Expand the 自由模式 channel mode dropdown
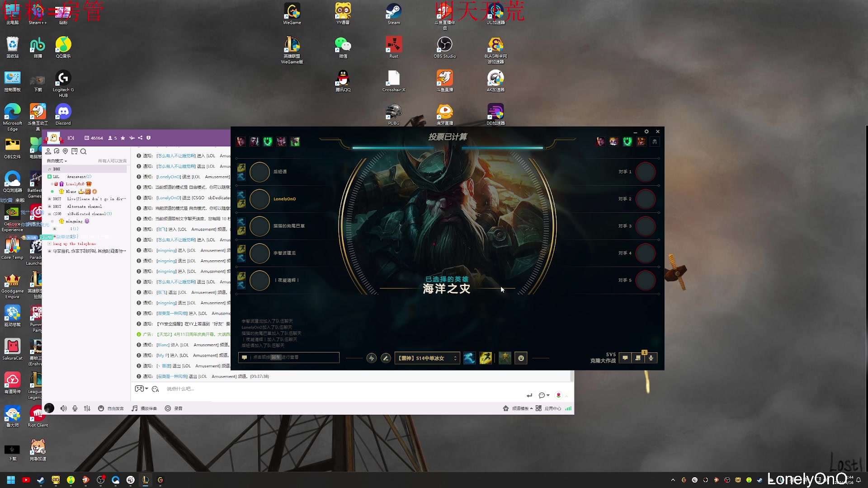This screenshot has height=488, width=868. tap(57, 161)
